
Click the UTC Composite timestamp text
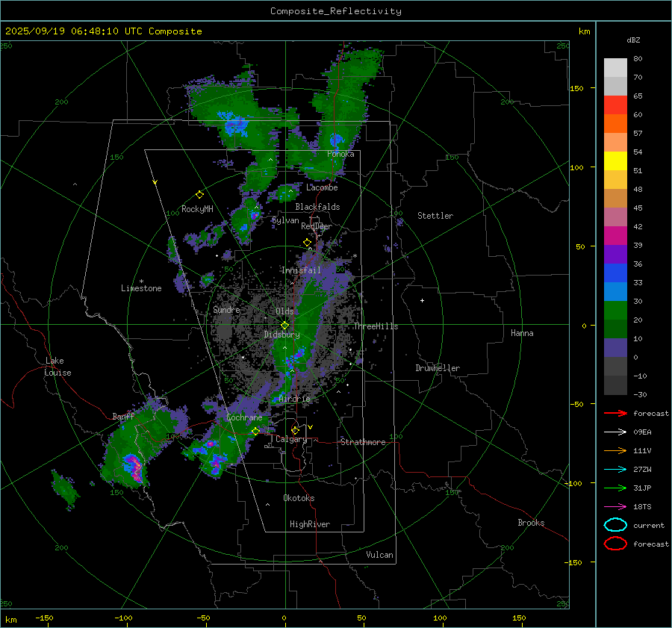tap(103, 31)
